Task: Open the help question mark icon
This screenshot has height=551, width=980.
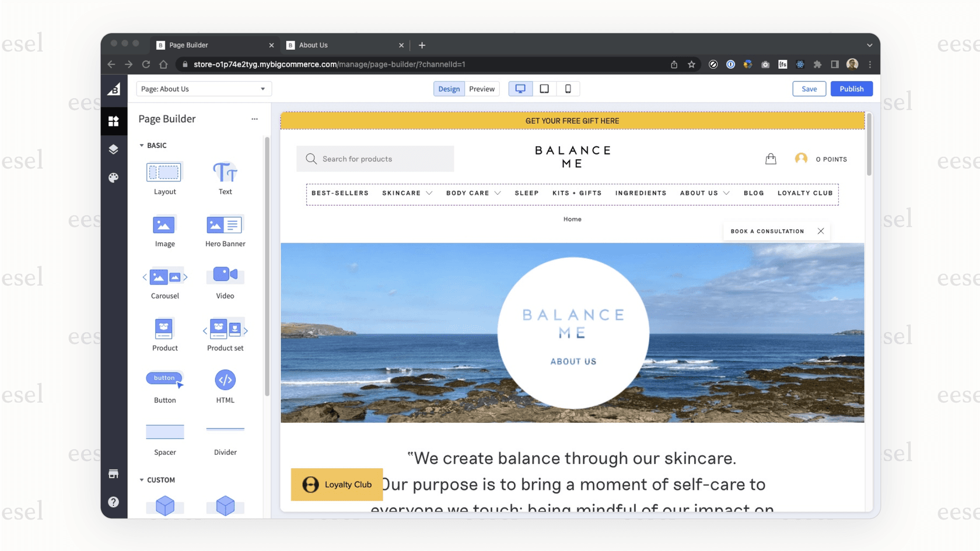Action: (114, 502)
